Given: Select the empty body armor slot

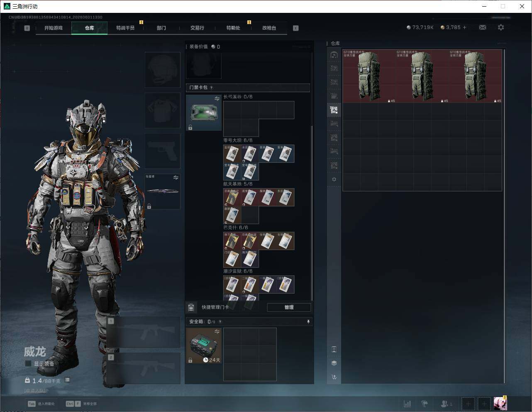Looking at the screenshot, I should pos(162,110).
